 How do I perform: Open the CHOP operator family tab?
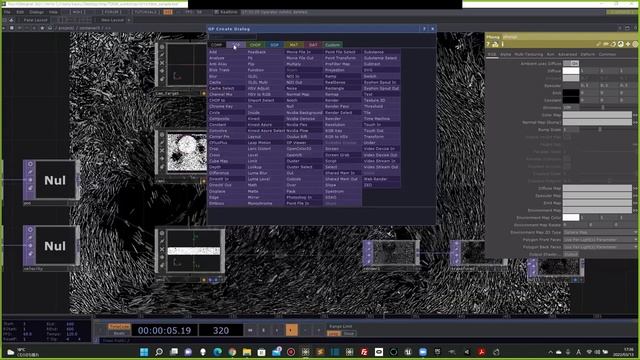[x=255, y=44]
